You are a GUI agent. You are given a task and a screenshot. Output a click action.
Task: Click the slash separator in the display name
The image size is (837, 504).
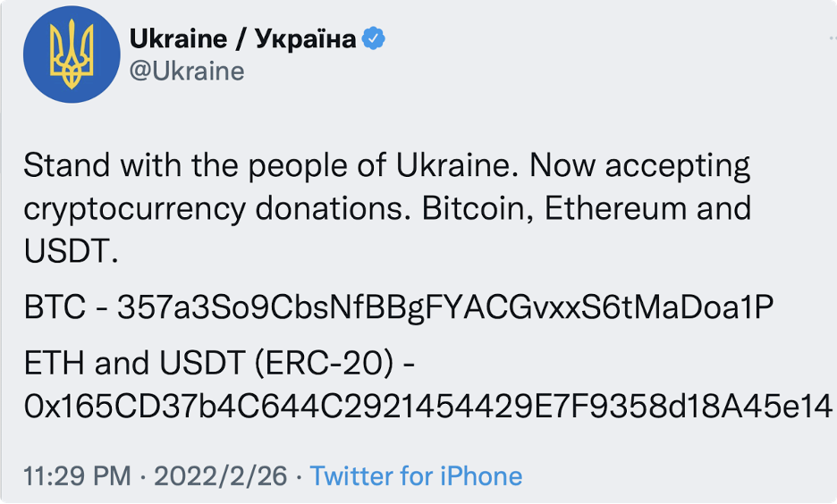pyautogui.click(x=241, y=39)
